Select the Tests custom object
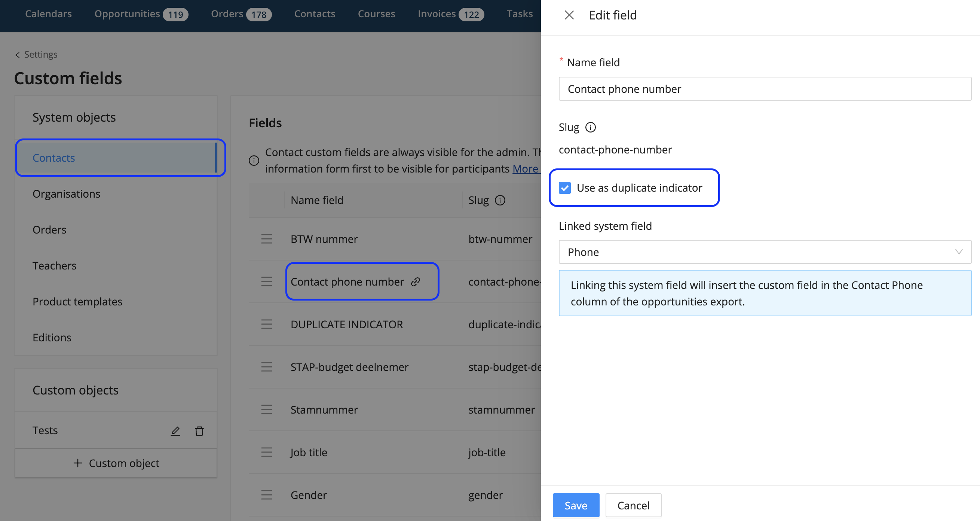Image resolution: width=980 pixels, height=521 pixels. [x=45, y=430]
